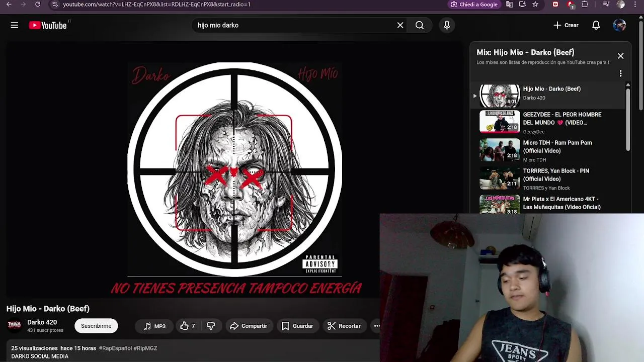This screenshot has width=644, height=362.
Task: Like the video with thumbs up
Action: [188, 326]
